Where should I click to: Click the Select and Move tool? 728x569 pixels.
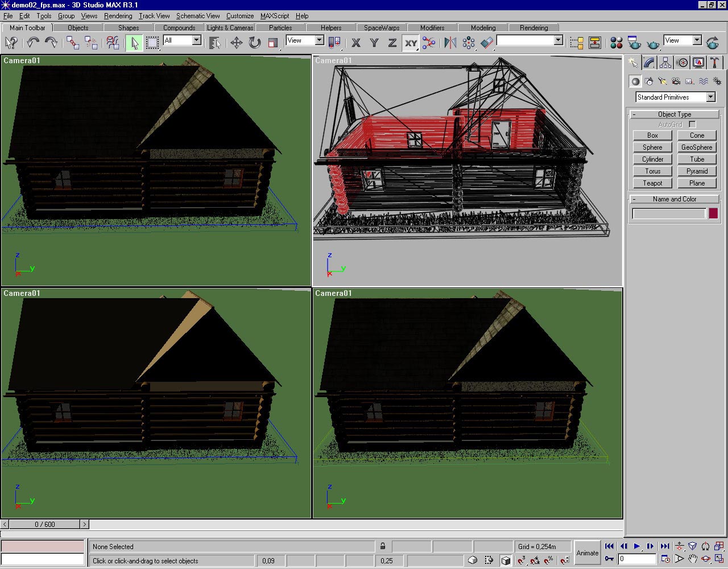pos(236,43)
